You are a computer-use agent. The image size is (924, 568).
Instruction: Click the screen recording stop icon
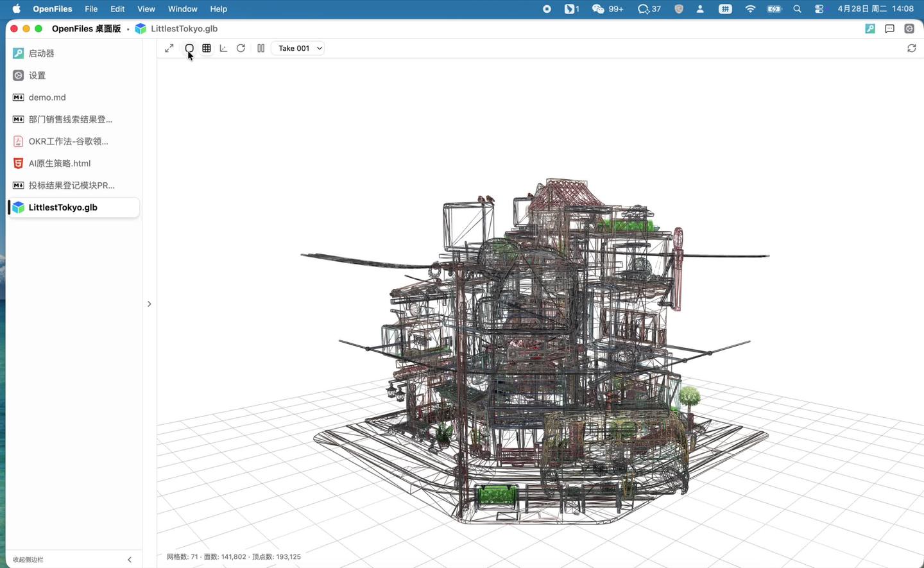547,9
